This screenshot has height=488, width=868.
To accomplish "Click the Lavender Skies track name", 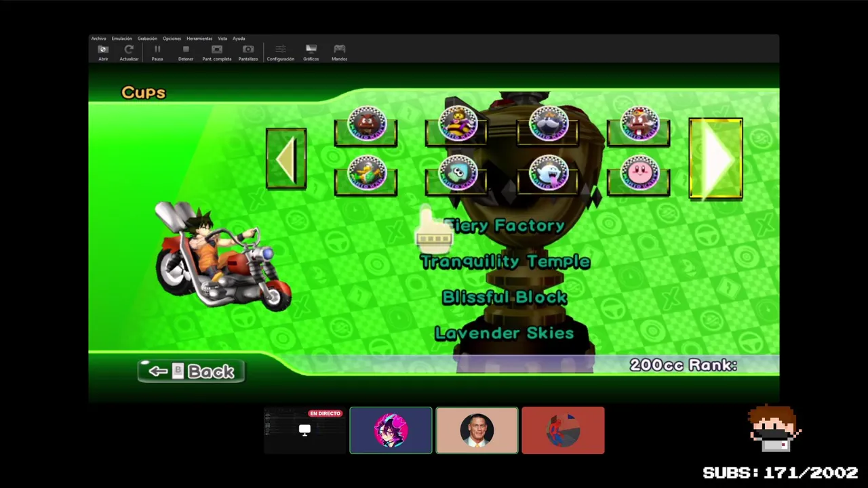I will tap(505, 333).
